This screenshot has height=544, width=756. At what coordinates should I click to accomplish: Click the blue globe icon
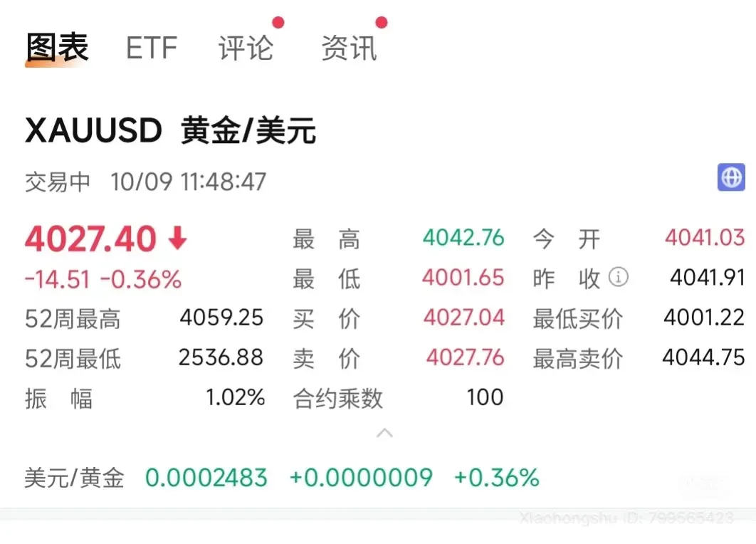pyautogui.click(x=731, y=177)
